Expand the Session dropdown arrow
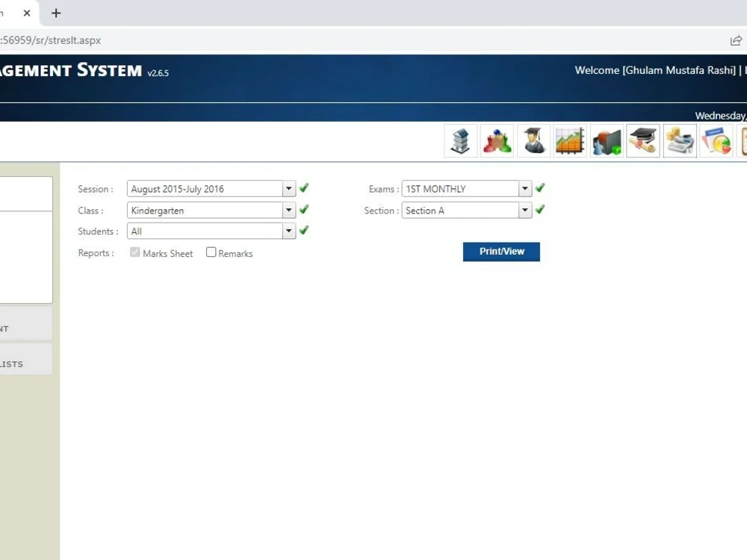 pos(288,189)
